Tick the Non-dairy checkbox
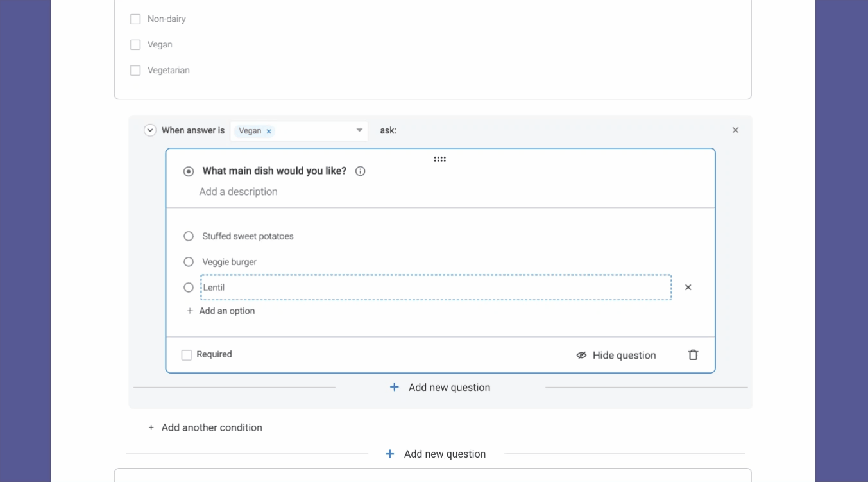The image size is (868, 482). pos(135,19)
